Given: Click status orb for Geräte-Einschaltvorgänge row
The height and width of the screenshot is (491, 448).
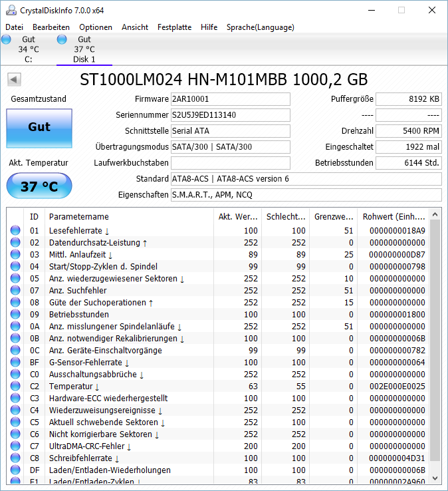Looking at the screenshot, I should [x=15, y=350].
